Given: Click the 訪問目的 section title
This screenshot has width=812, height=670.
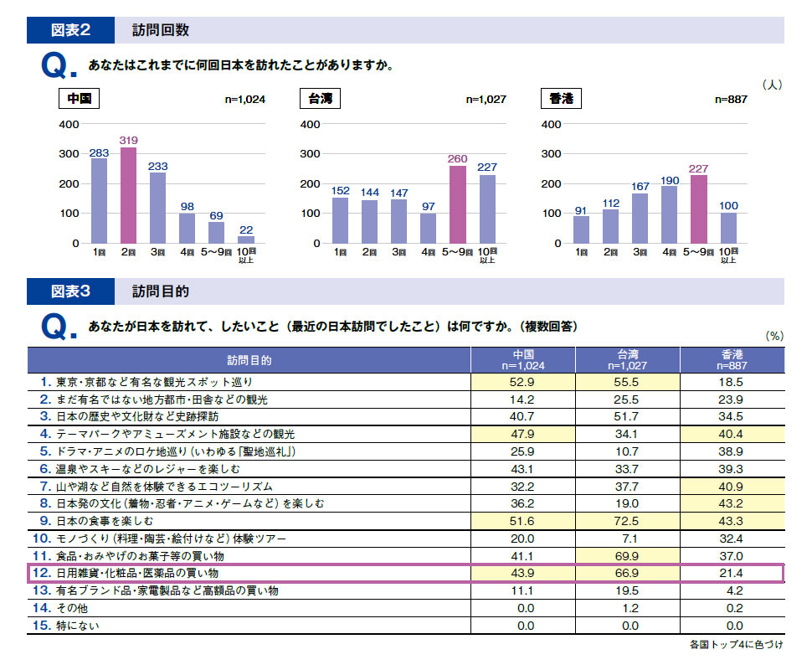Looking at the screenshot, I should (161, 291).
